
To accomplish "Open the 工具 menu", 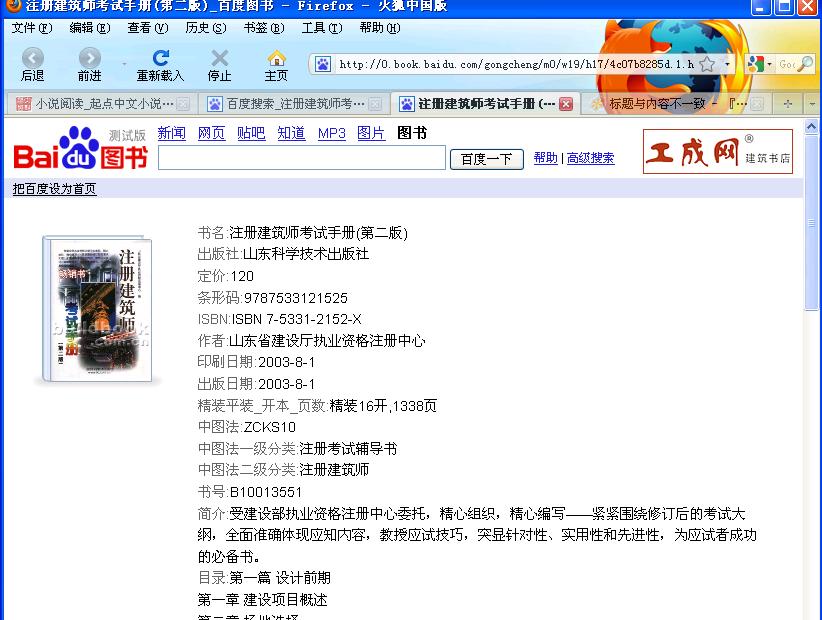I will click(x=321, y=28).
